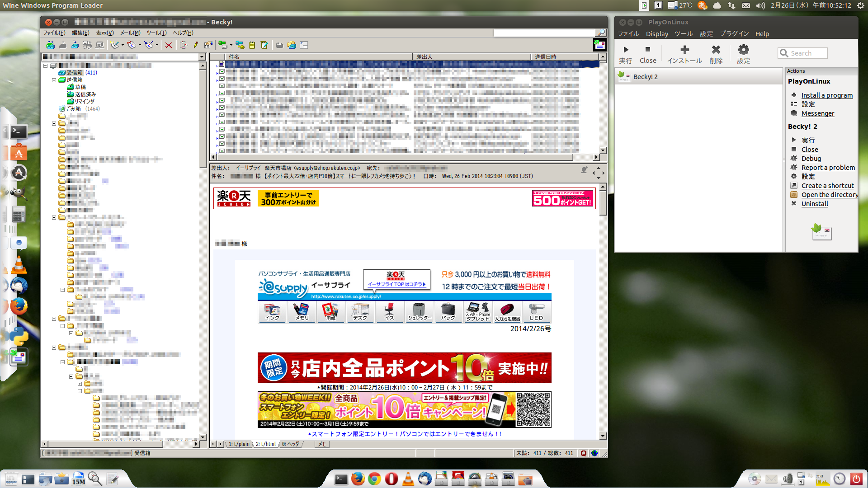
Task: Open the mailbox account combo box arrow
Action: (x=202, y=57)
